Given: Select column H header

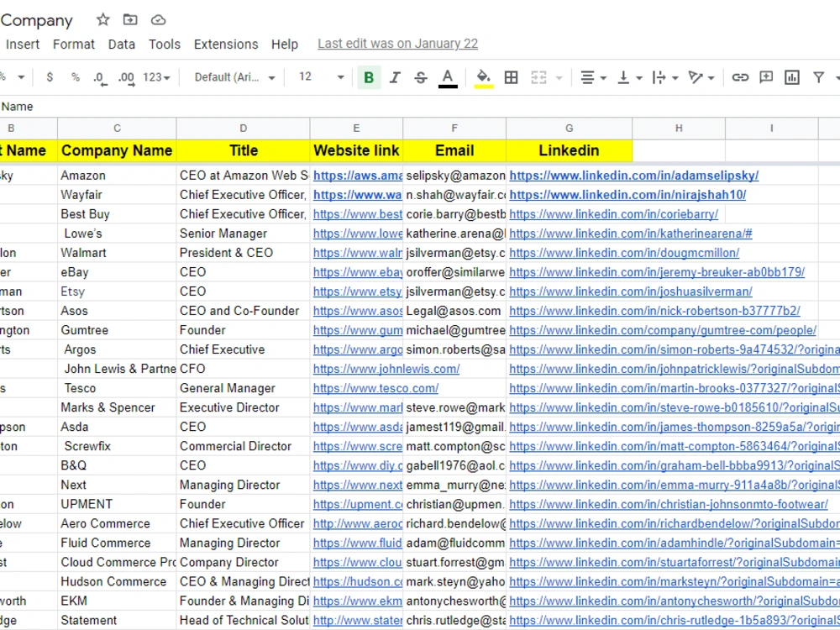Looking at the screenshot, I should pyautogui.click(x=679, y=128).
